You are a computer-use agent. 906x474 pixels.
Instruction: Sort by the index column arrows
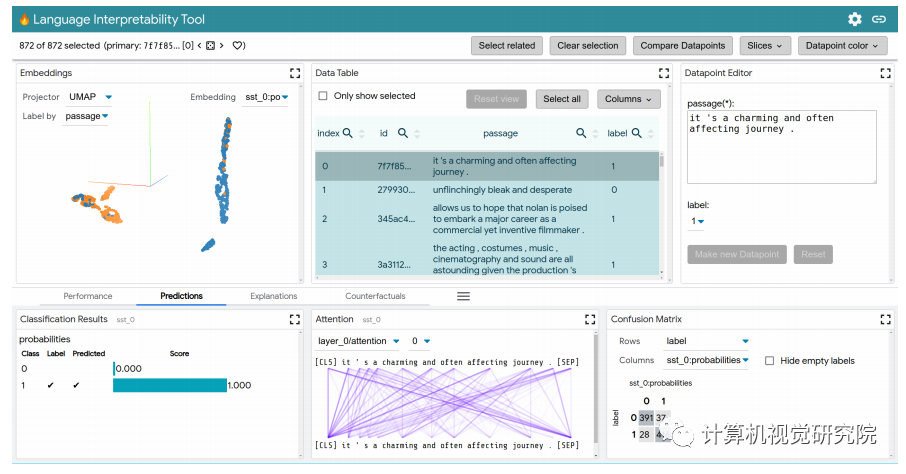click(x=362, y=134)
